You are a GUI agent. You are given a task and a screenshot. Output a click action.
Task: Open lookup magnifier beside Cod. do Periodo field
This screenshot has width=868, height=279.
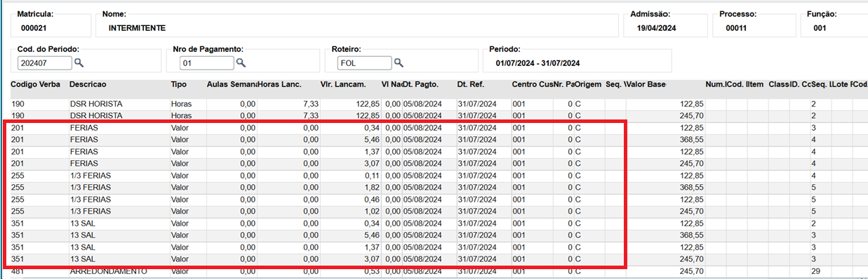coord(79,63)
